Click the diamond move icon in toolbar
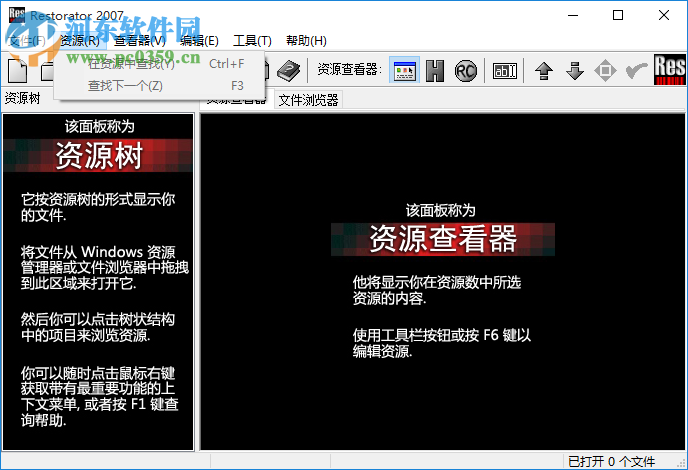Screen dimensions: 688x470 point(605,71)
